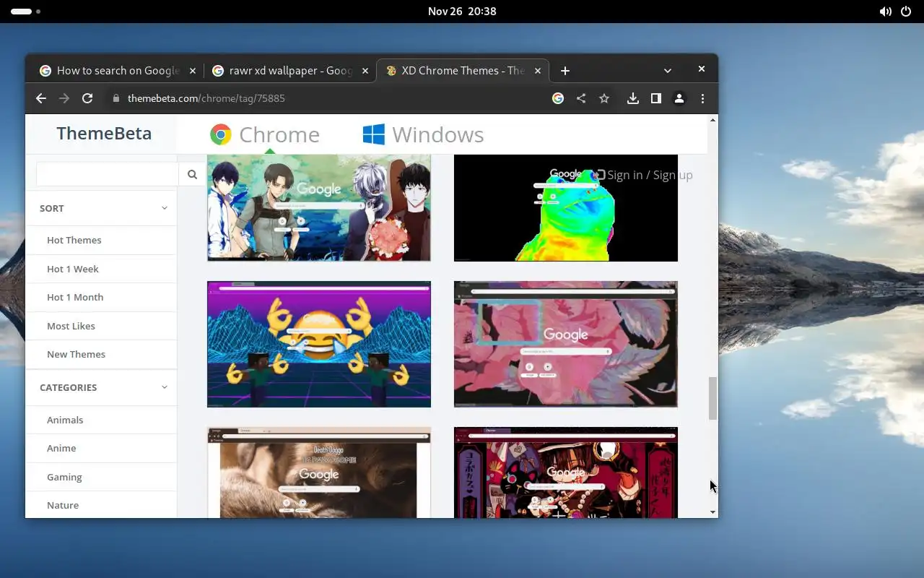Go back to the previous page
The height and width of the screenshot is (578, 924).
click(41, 98)
